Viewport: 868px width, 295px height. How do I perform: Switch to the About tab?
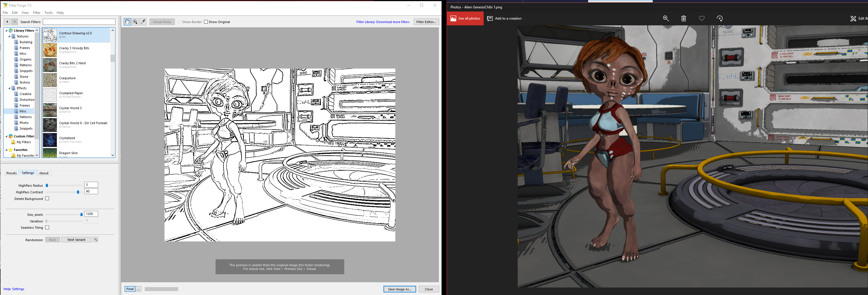pyautogui.click(x=44, y=173)
